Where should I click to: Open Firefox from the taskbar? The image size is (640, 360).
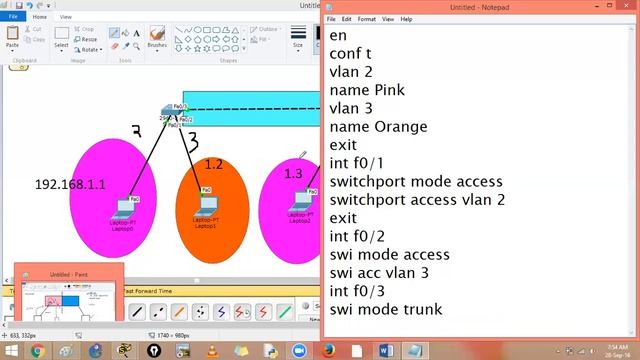pos(329,351)
